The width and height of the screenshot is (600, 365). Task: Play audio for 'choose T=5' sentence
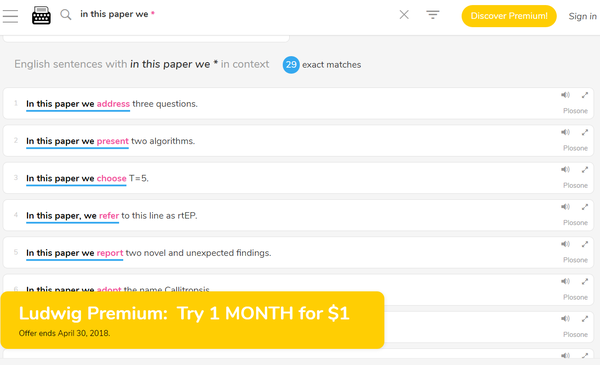[566, 169]
